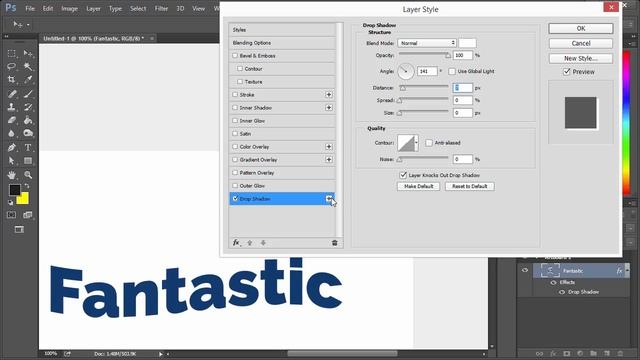Click plus button next to Color Overlay
Image resolution: width=640 pixels, height=360 pixels.
pos(329,147)
